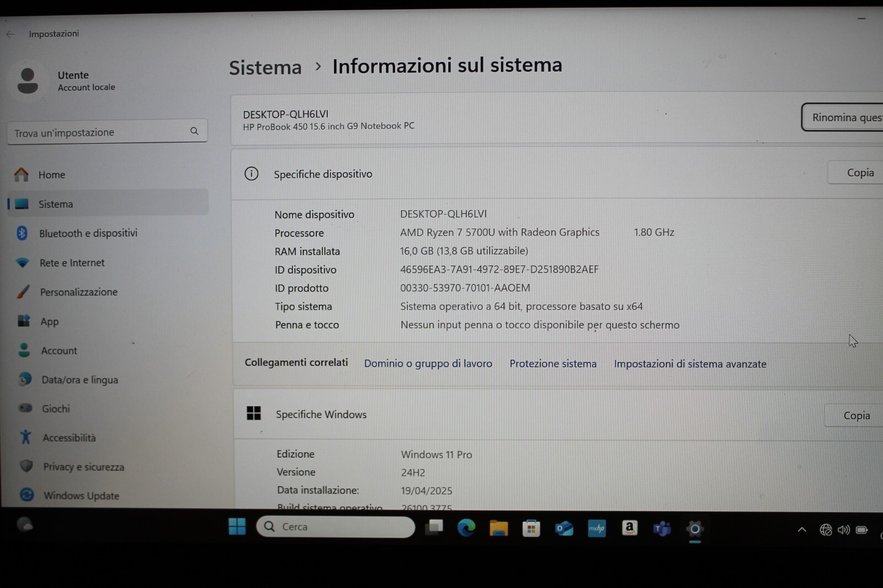883x588 pixels.
Task: Click the Accessibilità figure icon
Action: coord(25,437)
